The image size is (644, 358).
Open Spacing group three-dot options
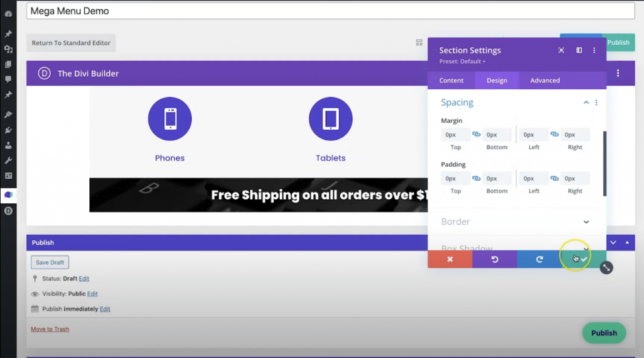pos(596,103)
